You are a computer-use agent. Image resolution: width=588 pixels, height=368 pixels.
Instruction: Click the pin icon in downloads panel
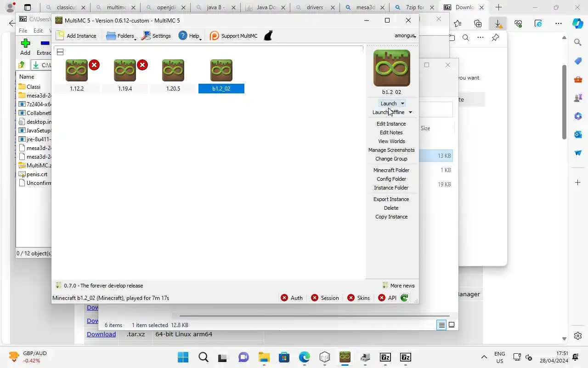tap(495, 38)
